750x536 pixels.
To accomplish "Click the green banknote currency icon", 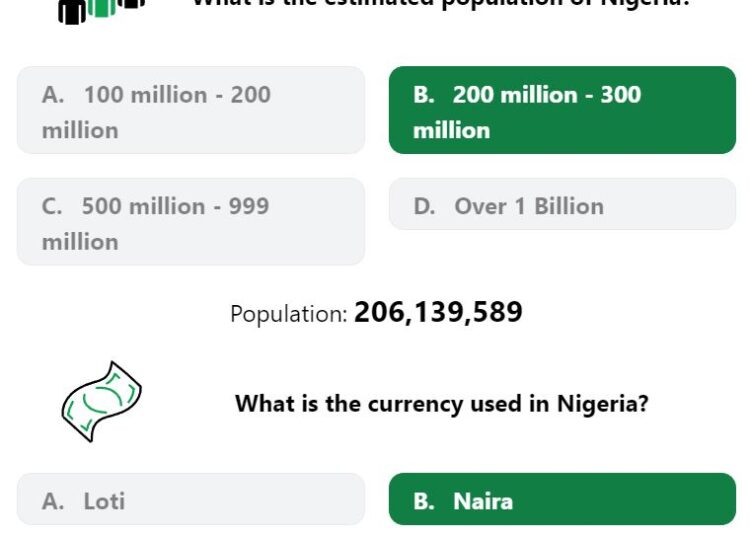I will pyautogui.click(x=101, y=402).
